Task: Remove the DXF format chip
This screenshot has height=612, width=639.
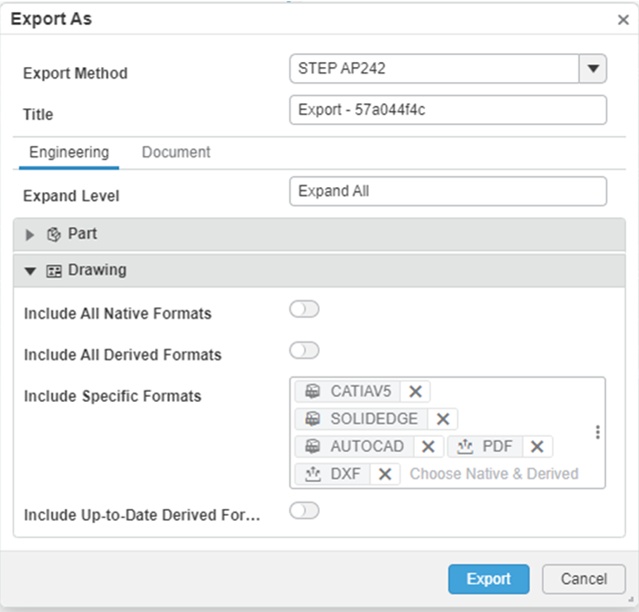Action: point(384,474)
